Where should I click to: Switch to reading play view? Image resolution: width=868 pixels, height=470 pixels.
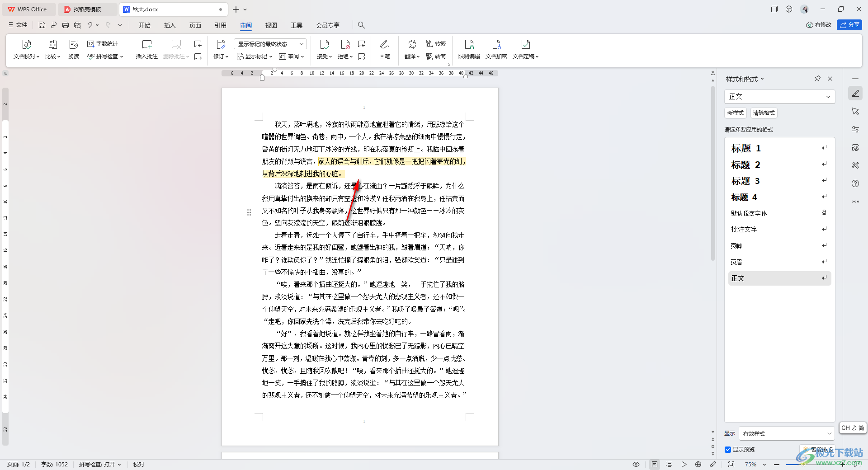684,465
